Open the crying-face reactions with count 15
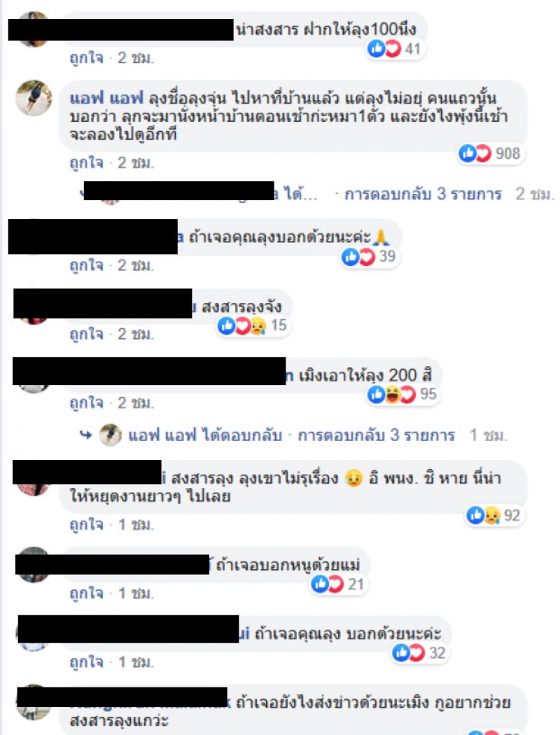The width and height of the screenshot is (560, 735). point(253,325)
